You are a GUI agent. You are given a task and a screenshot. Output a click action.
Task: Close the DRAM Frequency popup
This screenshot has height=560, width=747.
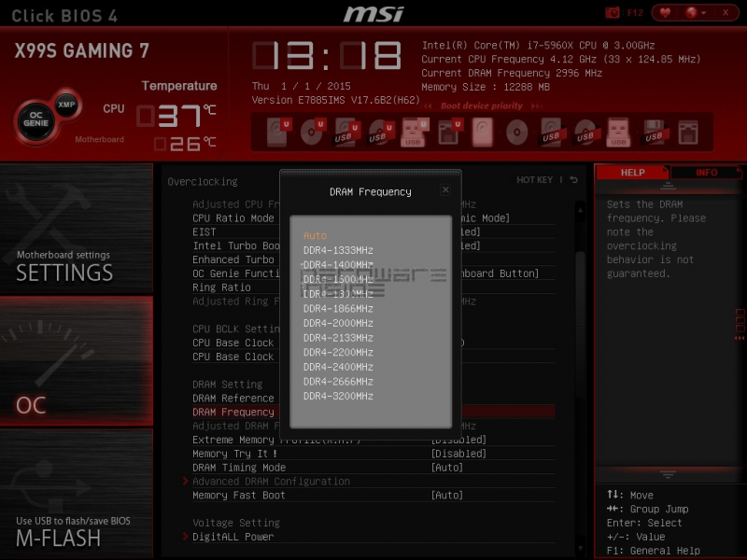pyautogui.click(x=445, y=189)
